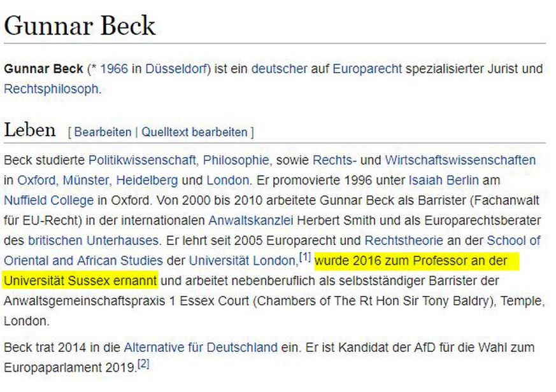Open Alternative für Deutschland link
Image resolution: width=556 pixels, height=392 pixels.
pyautogui.click(x=201, y=347)
